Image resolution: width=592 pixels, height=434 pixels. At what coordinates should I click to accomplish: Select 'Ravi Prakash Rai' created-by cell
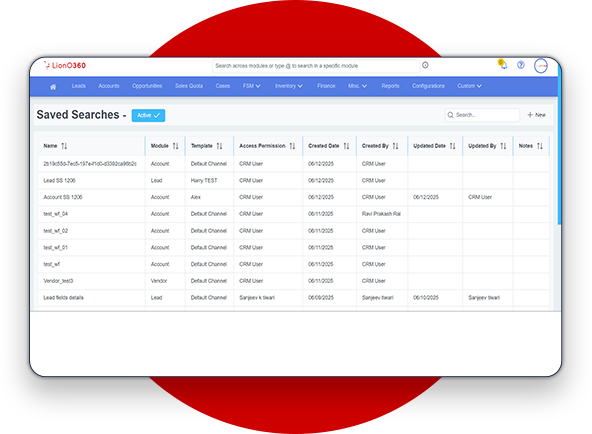click(x=381, y=214)
